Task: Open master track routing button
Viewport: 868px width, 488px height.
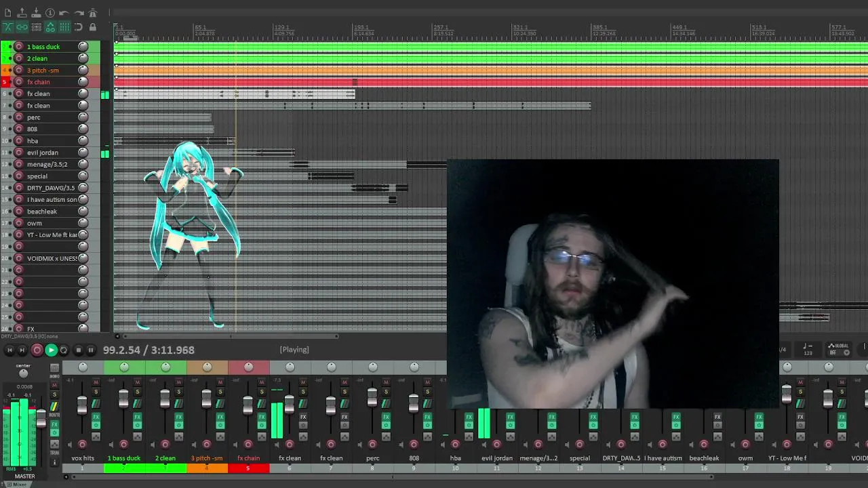Action: pyautogui.click(x=54, y=407)
